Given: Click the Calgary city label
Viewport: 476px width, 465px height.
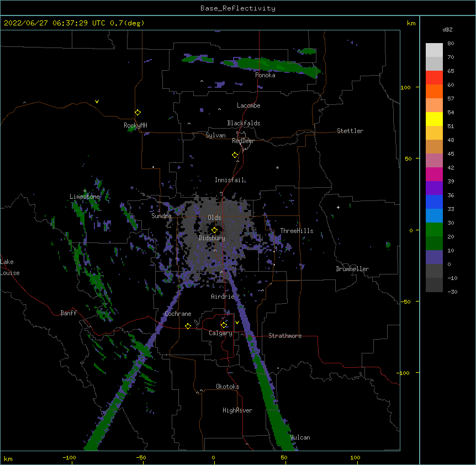Looking at the screenshot, I should pyautogui.click(x=220, y=333).
